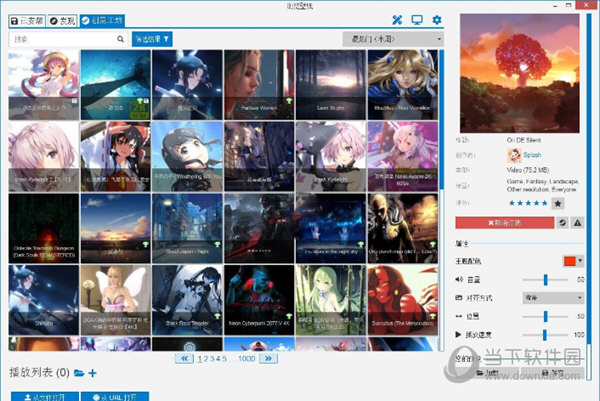Select the Black Rock Shooter wallpaper thumbnail
Image resolution: width=600 pixels, height=401 pixels.
(187, 300)
